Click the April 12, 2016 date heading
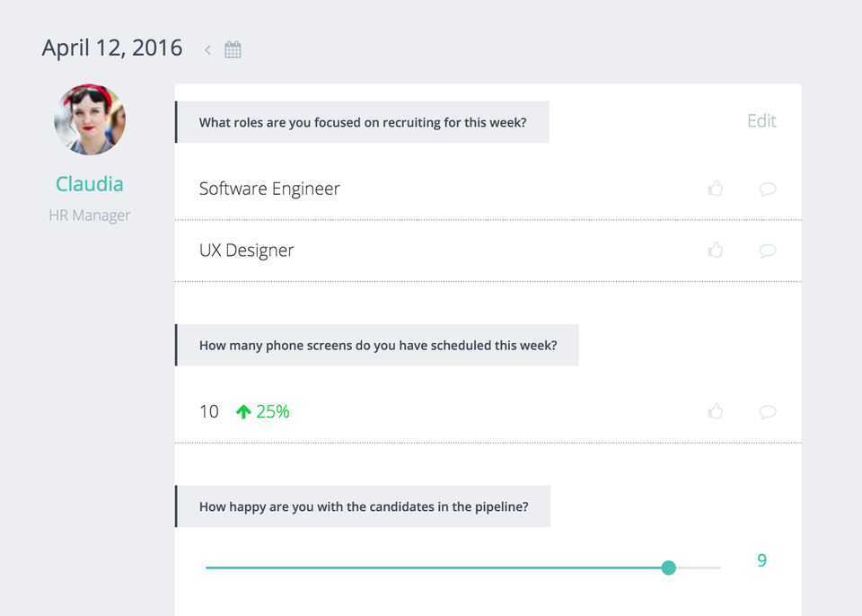862x616 pixels. click(x=112, y=48)
